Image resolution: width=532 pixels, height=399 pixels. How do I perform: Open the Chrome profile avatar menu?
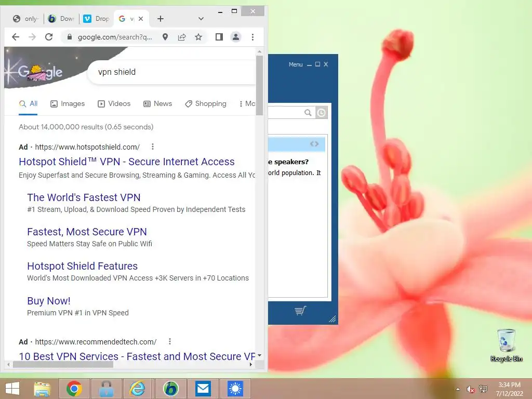(x=236, y=37)
